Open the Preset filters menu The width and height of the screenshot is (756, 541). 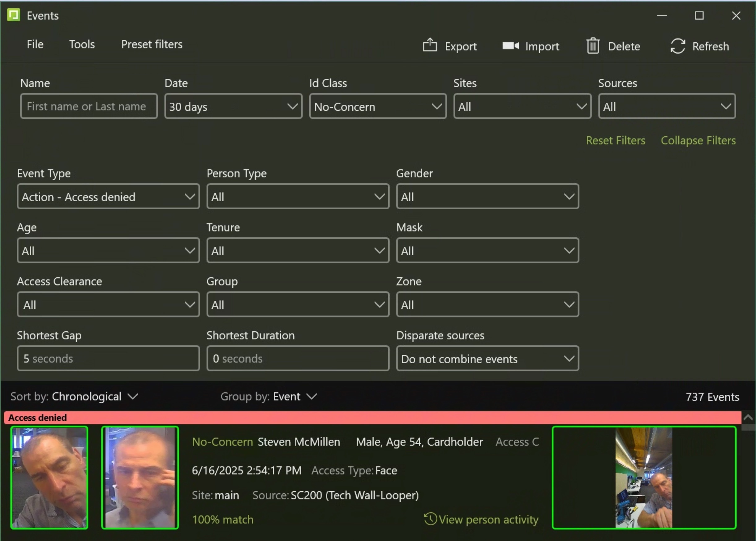152,44
